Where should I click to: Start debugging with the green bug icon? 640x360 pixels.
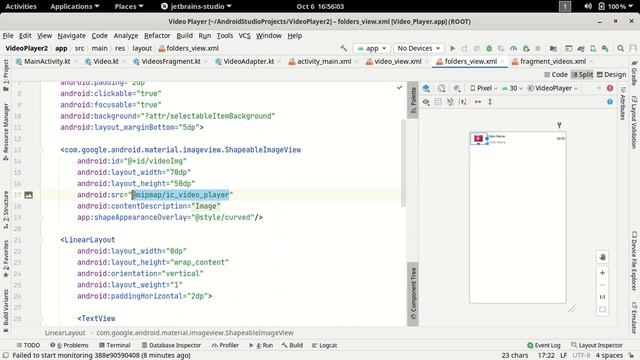(489, 48)
